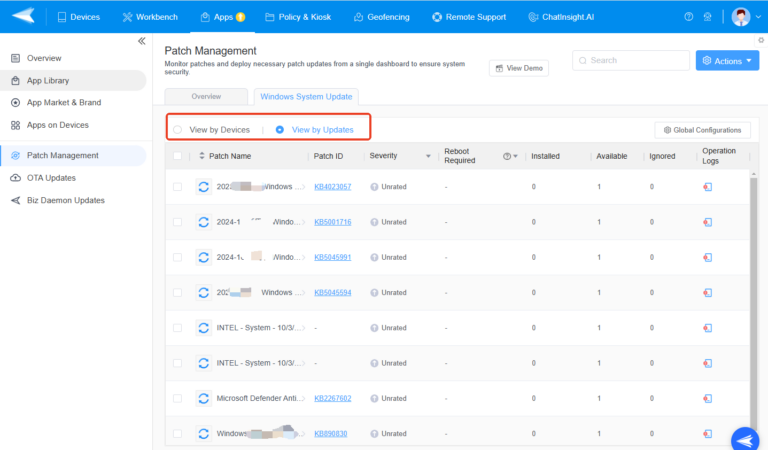
Task: Click the Reboot Required help icon
Action: 507,156
